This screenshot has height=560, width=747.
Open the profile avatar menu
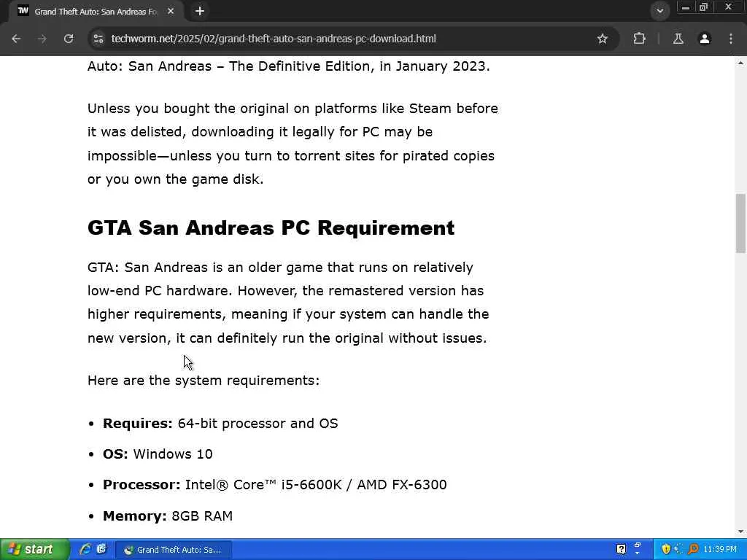tap(705, 39)
